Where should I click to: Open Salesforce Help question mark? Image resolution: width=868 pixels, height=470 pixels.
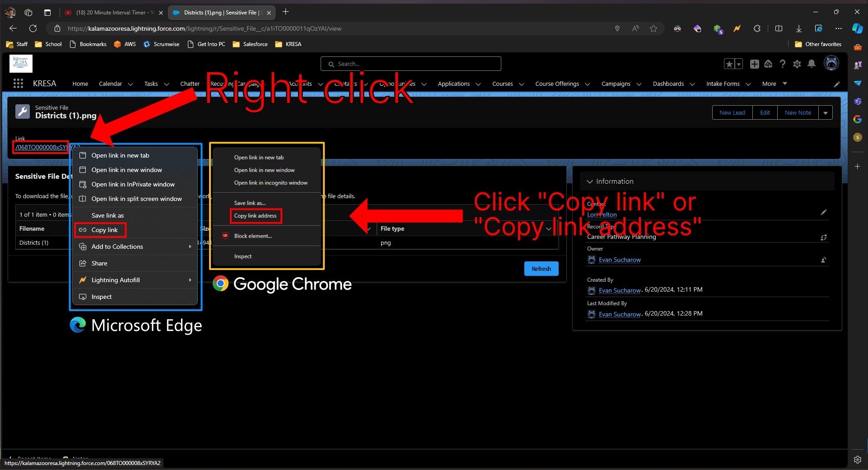(x=783, y=64)
